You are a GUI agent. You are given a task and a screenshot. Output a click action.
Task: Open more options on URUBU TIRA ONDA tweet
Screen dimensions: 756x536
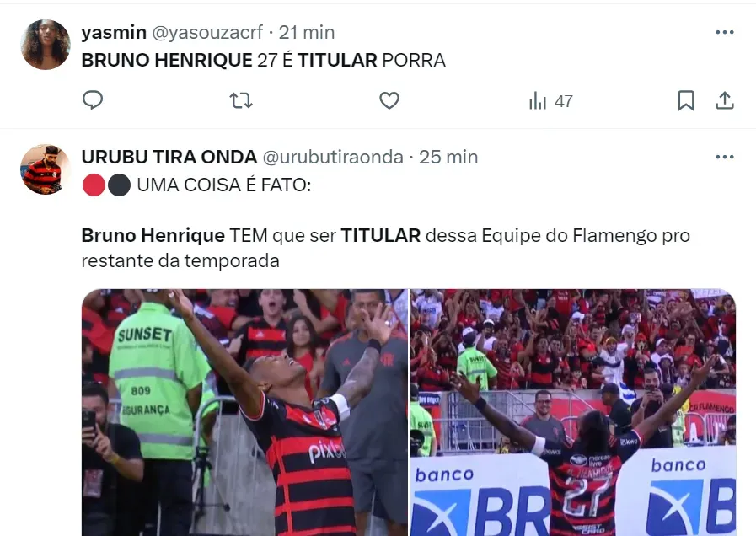(x=725, y=157)
